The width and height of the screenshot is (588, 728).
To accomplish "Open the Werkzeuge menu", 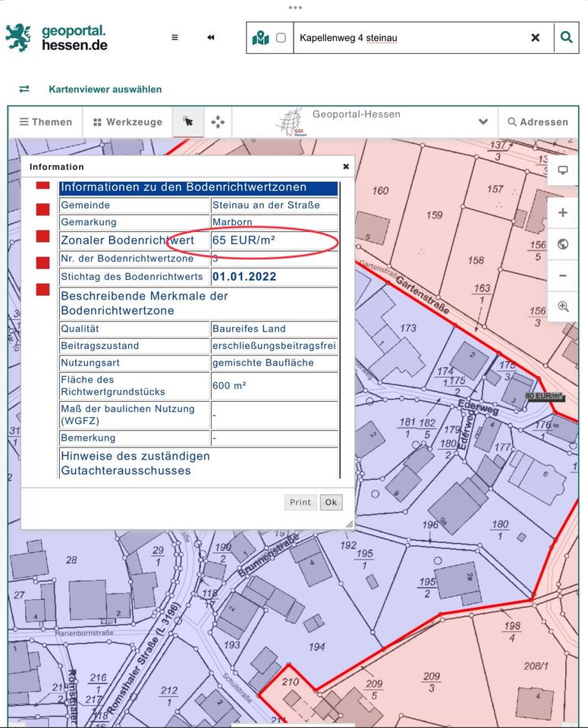I will [127, 122].
